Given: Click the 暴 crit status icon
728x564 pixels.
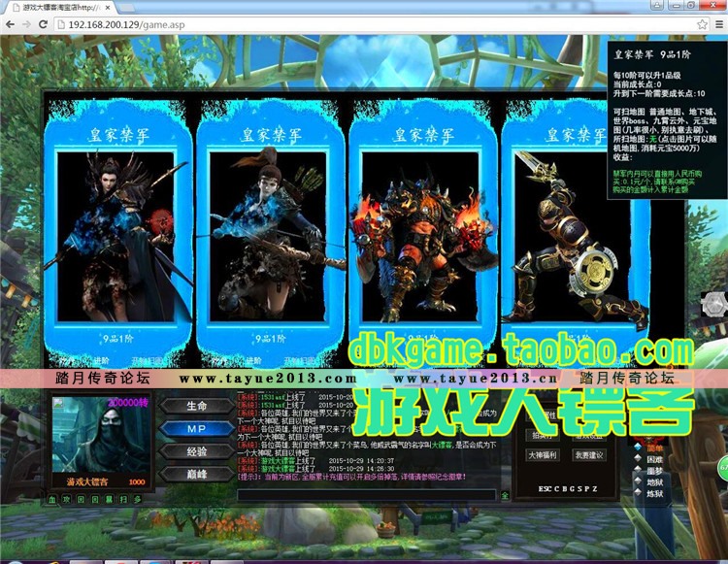Looking at the screenshot, I should pyautogui.click(x=109, y=500).
